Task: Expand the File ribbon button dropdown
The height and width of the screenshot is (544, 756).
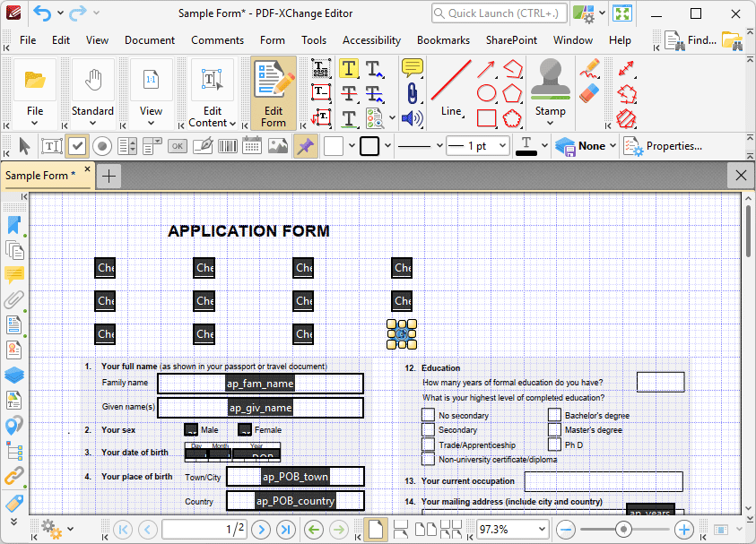Action: (x=35, y=124)
